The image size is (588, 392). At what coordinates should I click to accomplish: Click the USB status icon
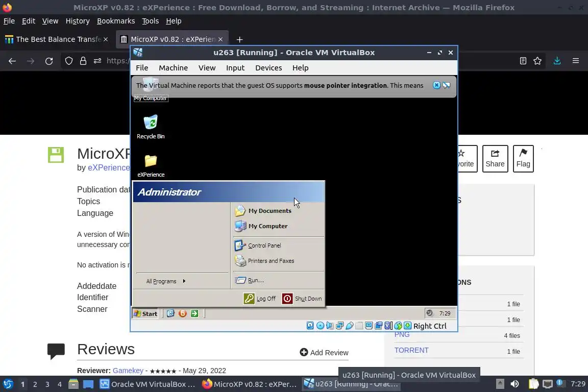click(349, 326)
